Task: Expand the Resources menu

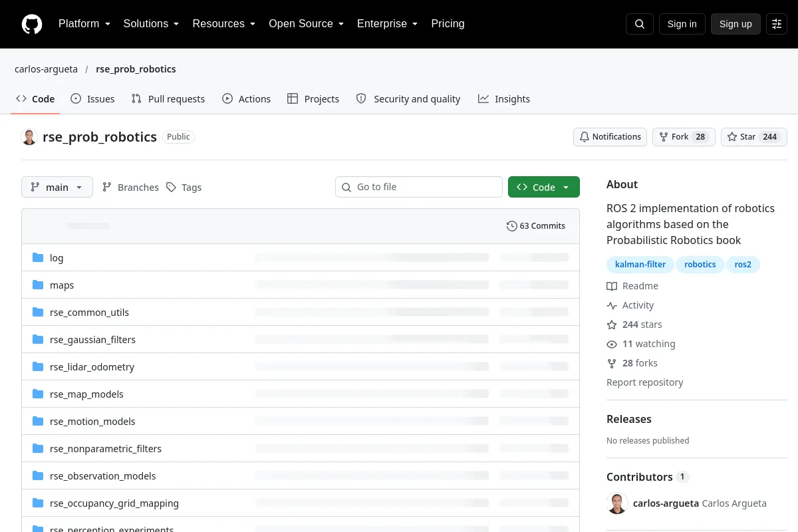Action: [223, 24]
